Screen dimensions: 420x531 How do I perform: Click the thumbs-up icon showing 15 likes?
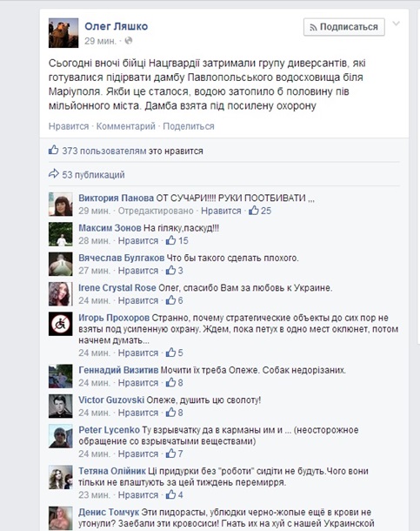click(170, 240)
